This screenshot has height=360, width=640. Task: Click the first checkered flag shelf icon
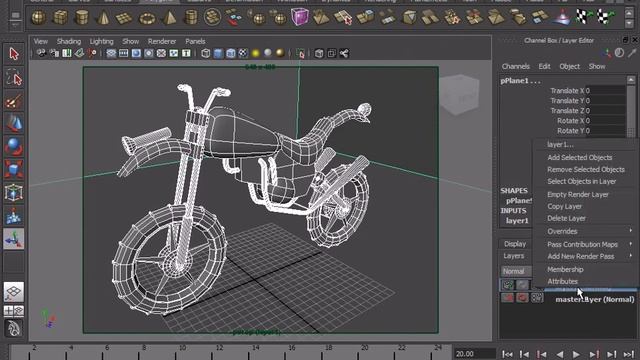click(583, 17)
